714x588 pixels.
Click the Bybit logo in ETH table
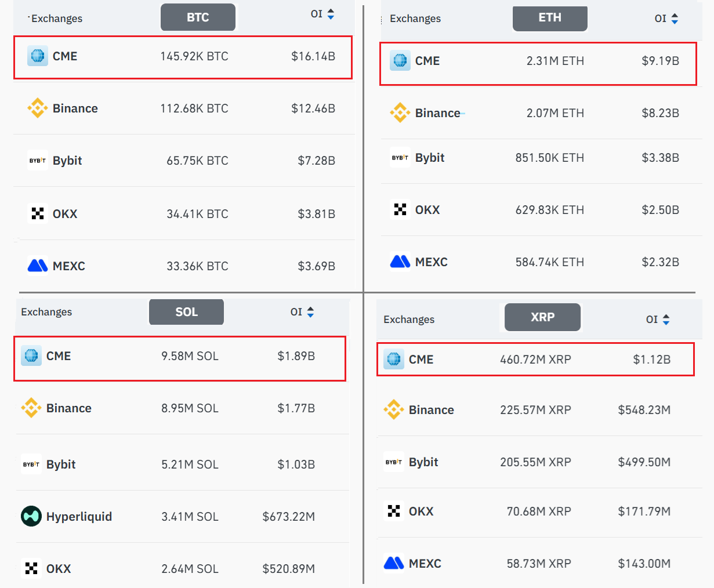click(400, 158)
